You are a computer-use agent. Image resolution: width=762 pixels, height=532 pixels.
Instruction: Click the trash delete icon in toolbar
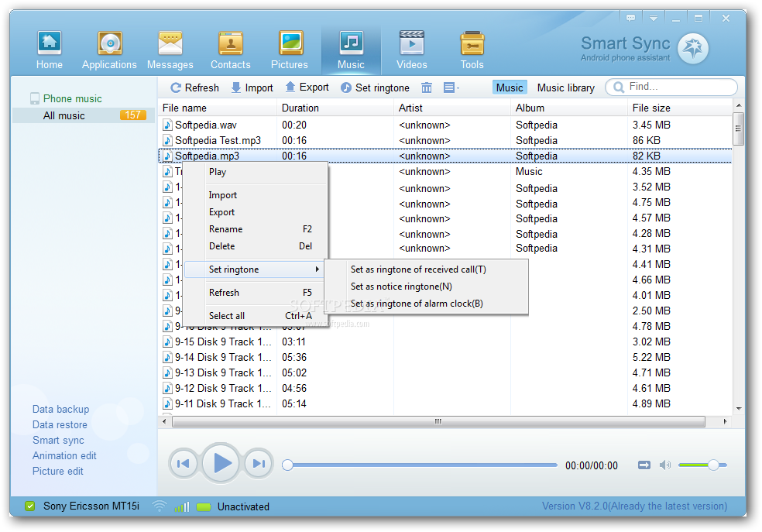(x=426, y=88)
